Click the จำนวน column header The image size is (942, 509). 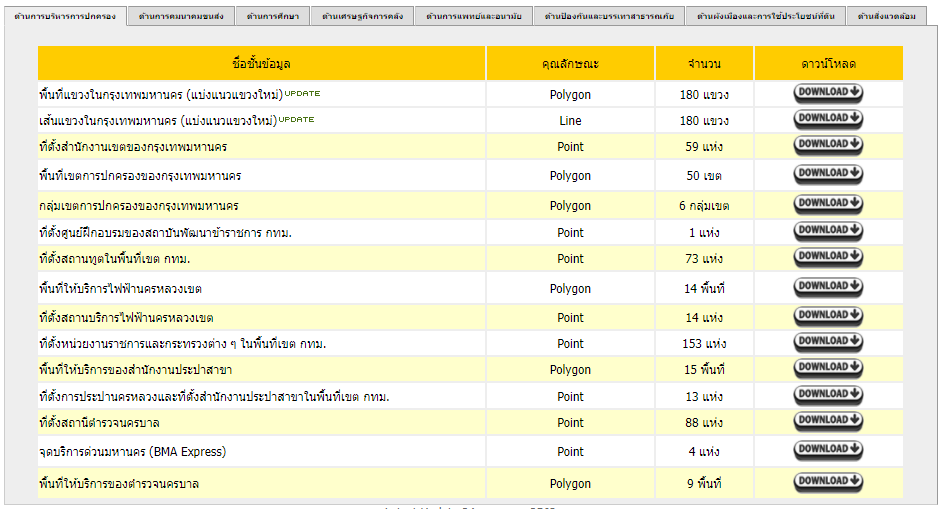(x=704, y=63)
